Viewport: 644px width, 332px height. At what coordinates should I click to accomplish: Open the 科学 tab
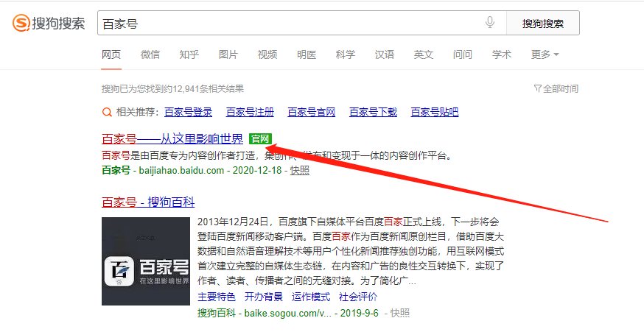pos(346,54)
